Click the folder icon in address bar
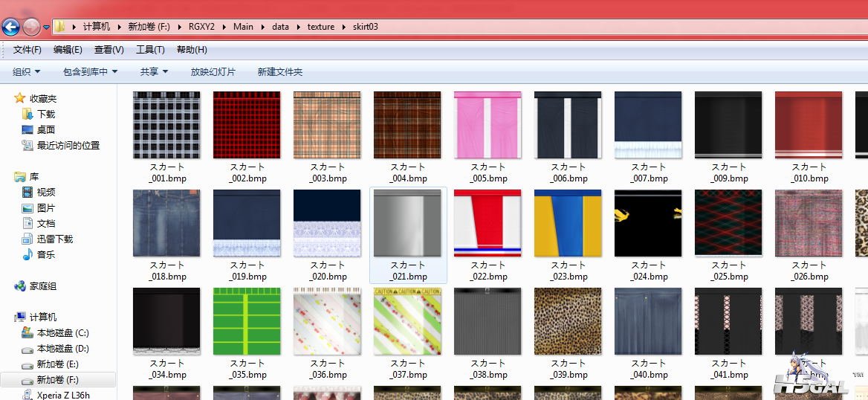The height and width of the screenshot is (400, 868). pyautogui.click(x=59, y=26)
